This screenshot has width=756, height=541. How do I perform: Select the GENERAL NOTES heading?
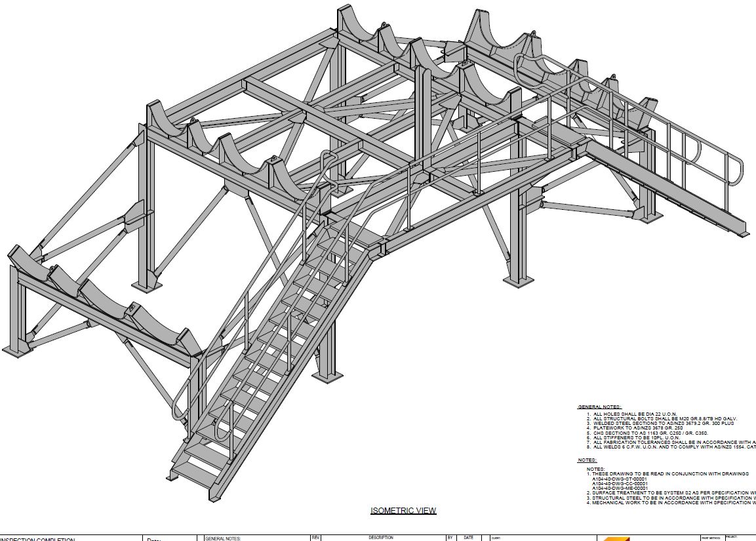[x=599, y=407]
